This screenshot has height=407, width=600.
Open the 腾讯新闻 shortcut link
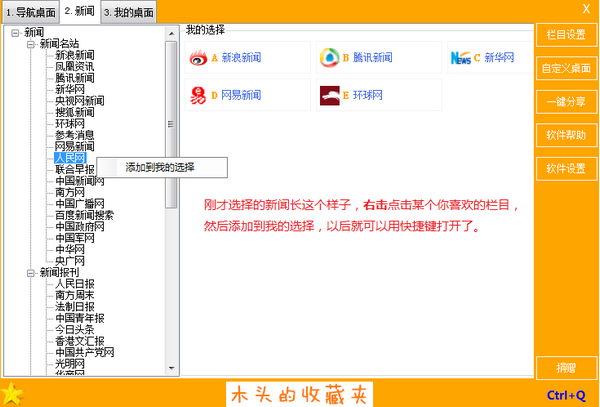point(373,58)
